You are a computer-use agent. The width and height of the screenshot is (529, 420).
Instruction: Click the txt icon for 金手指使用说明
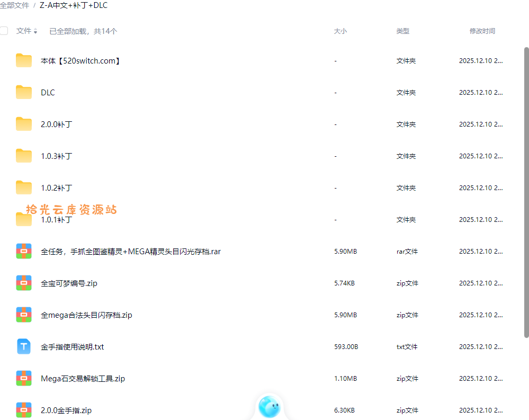23,346
